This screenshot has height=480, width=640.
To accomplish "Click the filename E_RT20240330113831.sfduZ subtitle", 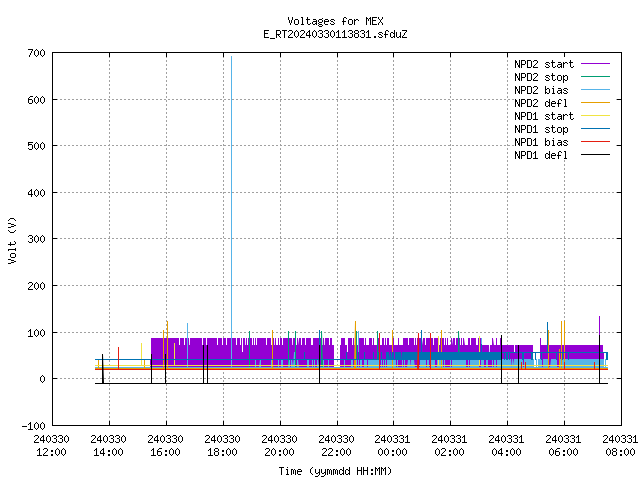I will click(x=335, y=34).
